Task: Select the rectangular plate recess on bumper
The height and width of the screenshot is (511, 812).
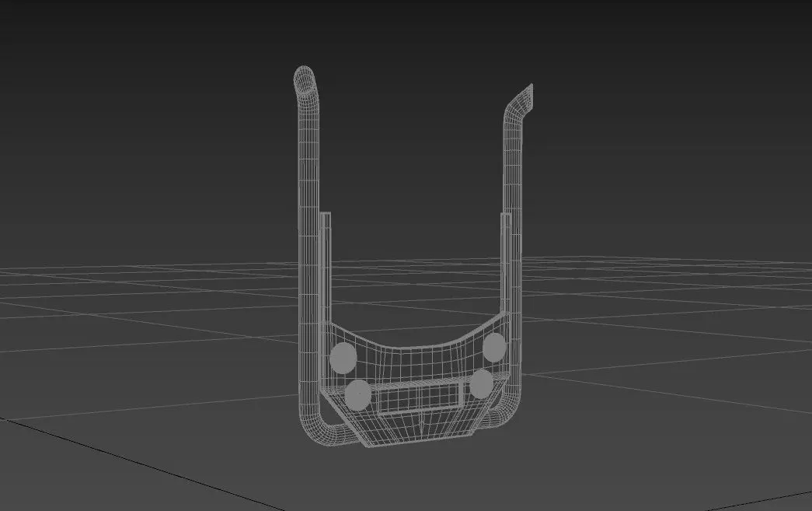Action: coord(420,398)
